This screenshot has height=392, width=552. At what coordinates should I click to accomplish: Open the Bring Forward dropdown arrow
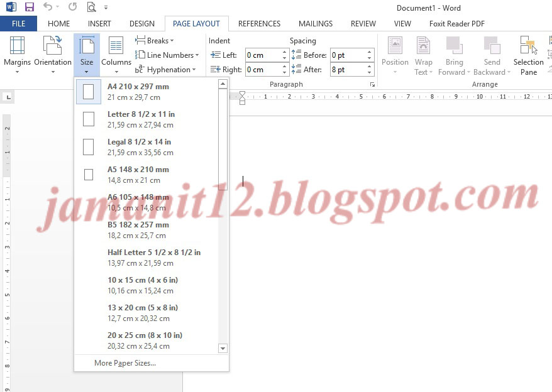coord(468,72)
